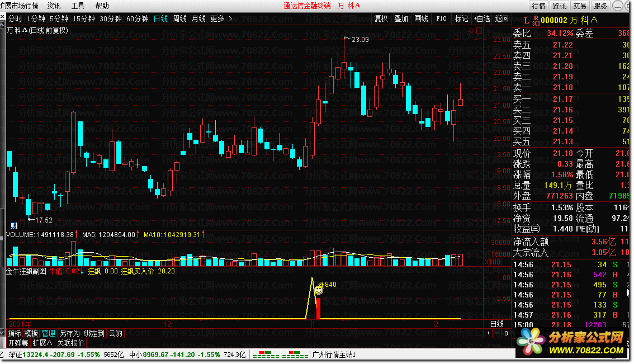
Task: Click the smiley signal icon in indicator panel
Action: [x=319, y=290]
